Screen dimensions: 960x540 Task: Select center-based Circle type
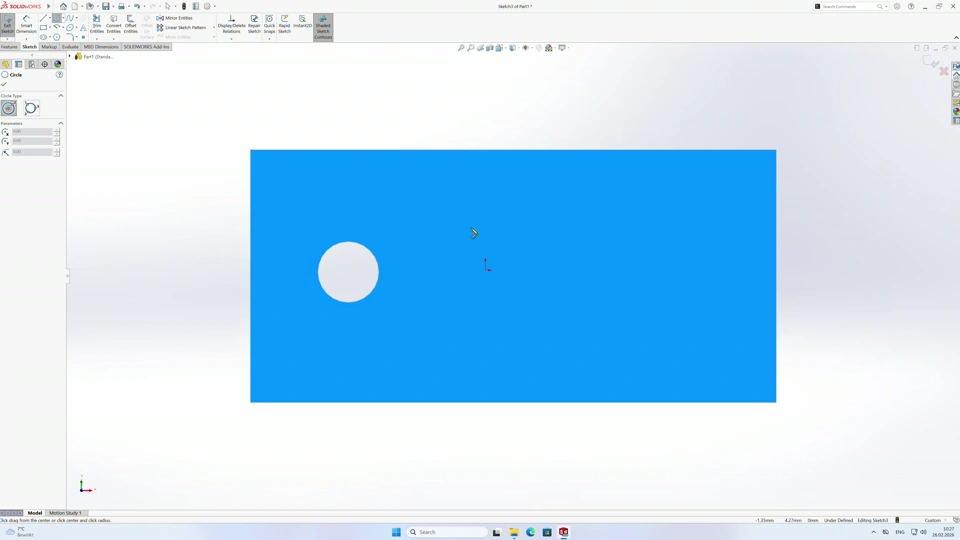pos(9,108)
